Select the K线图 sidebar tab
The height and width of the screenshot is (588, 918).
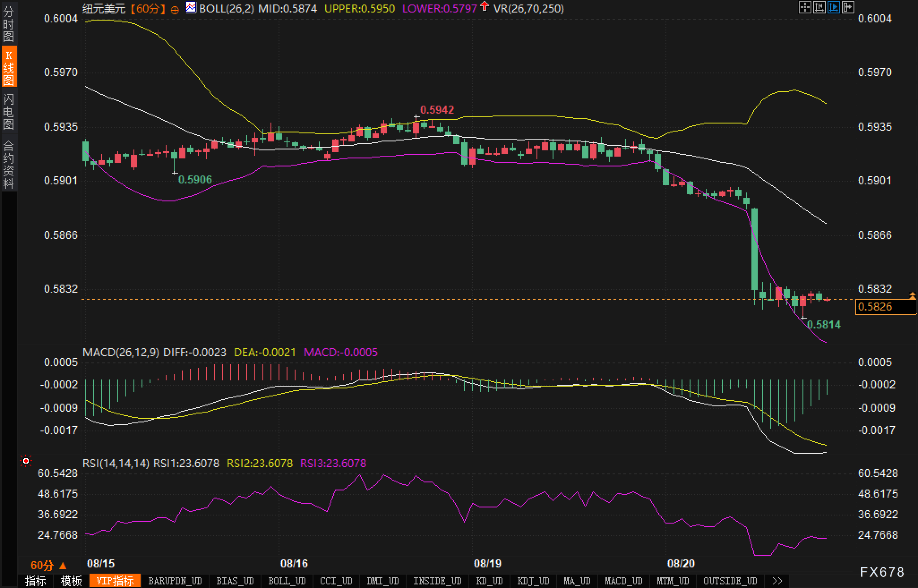tap(9, 67)
